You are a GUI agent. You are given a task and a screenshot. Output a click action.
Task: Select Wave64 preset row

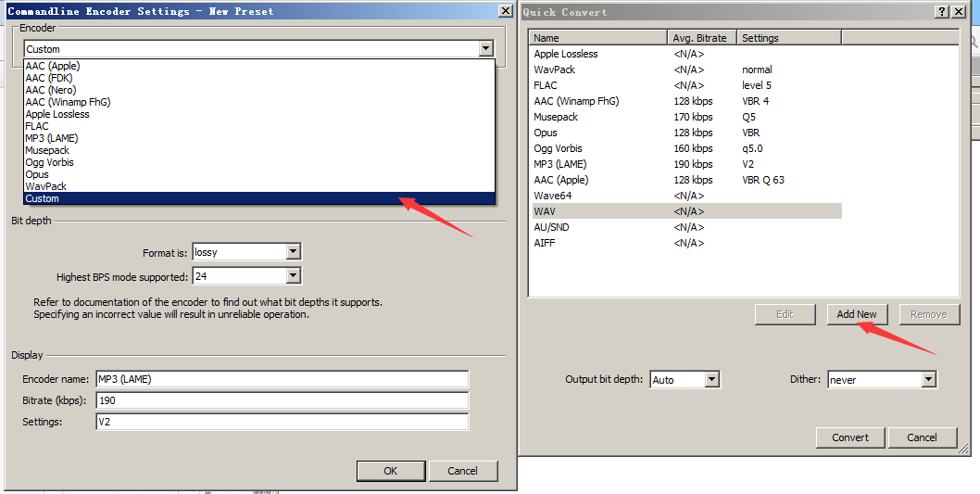tap(687, 196)
